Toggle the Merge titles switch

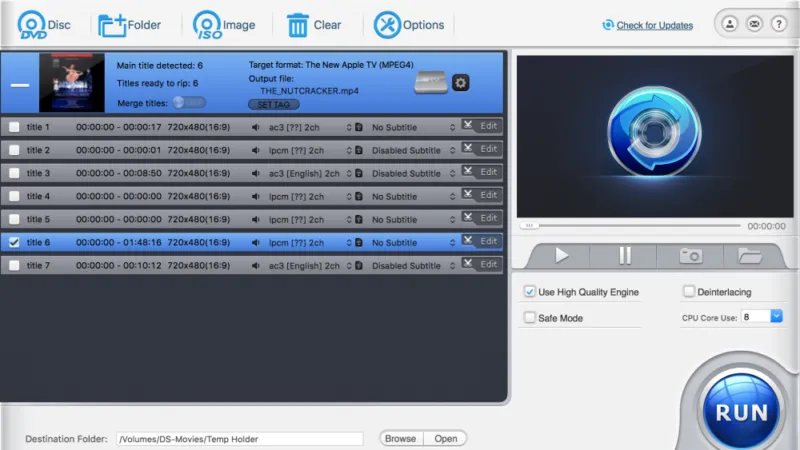tap(189, 103)
